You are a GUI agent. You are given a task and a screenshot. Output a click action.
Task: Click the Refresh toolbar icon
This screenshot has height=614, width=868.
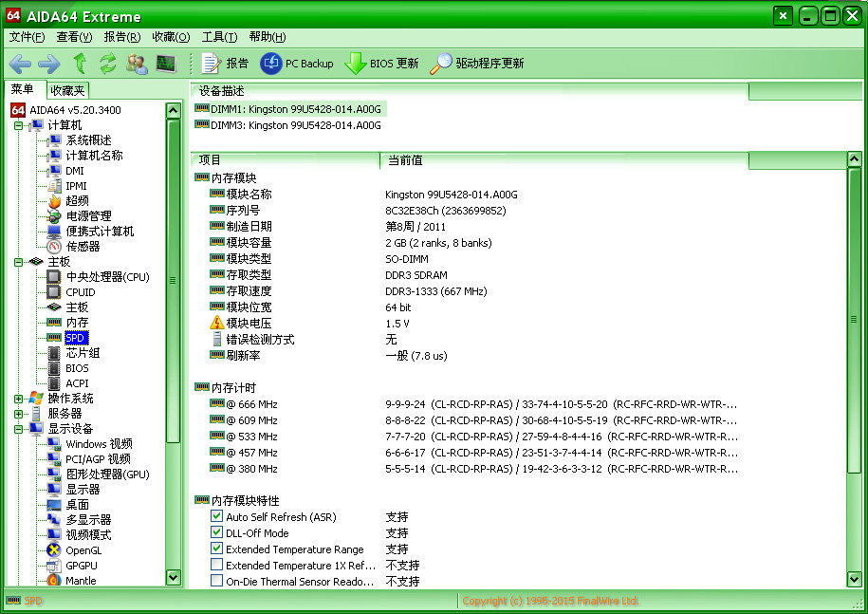pos(108,64)
